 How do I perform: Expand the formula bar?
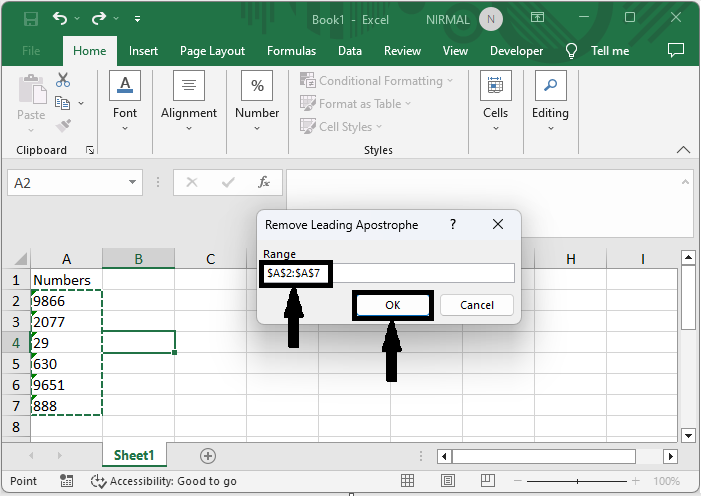point(685,182)
